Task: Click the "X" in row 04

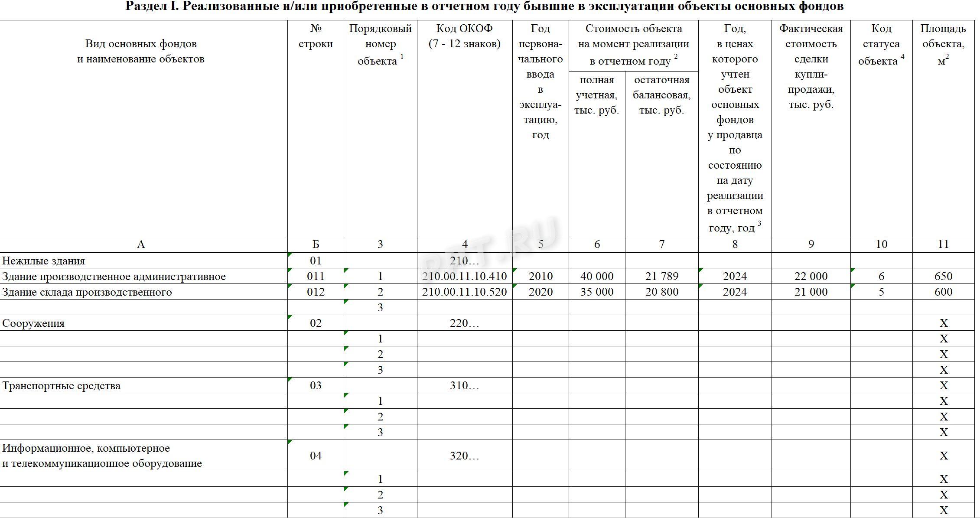Action: 943,456
